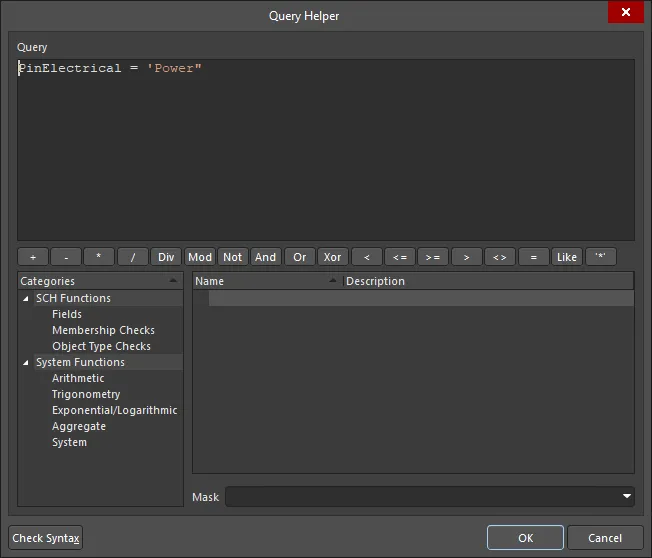This screenshot has height=558, width=652.
Task: Insert the Mod operator
Action: 200,257
